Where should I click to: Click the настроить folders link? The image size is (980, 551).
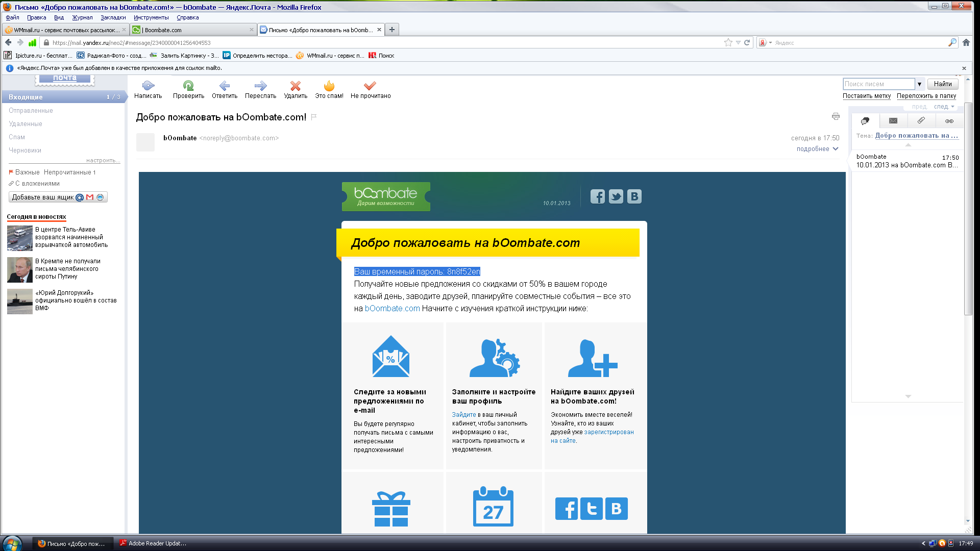click(103, 160)
